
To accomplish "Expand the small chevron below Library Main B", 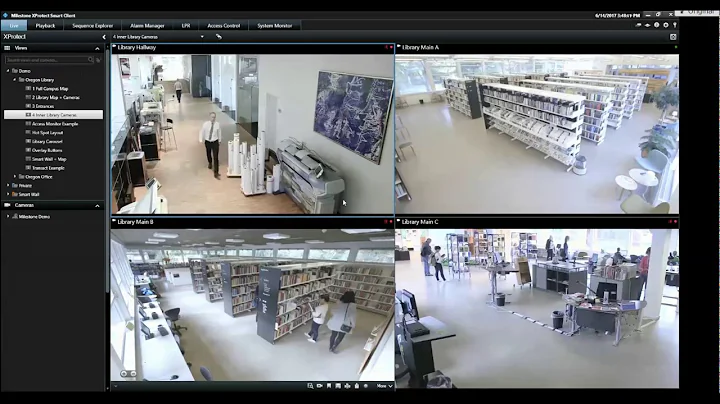I will click(x=115, y=386).
